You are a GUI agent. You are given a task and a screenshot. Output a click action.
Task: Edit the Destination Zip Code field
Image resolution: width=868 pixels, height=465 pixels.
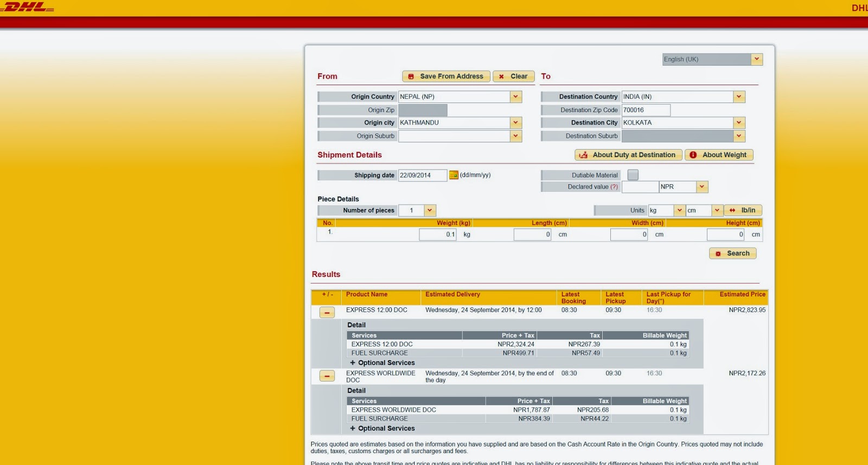(x=646, y=110)
